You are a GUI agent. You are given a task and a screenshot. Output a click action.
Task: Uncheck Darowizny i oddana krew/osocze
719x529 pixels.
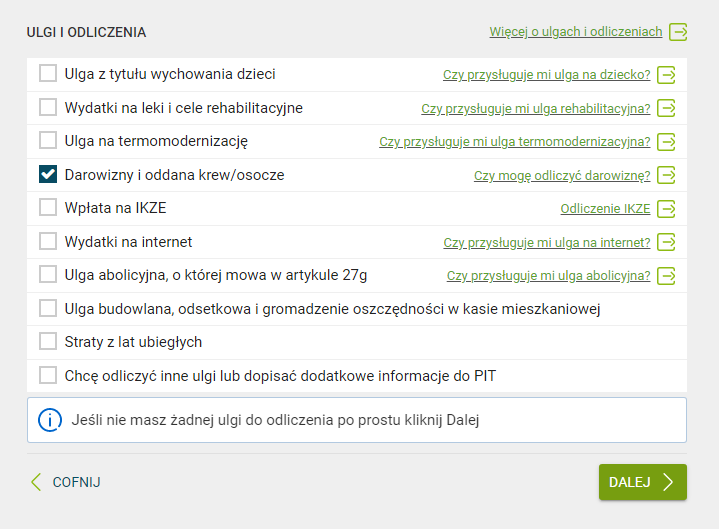(48, 174)
